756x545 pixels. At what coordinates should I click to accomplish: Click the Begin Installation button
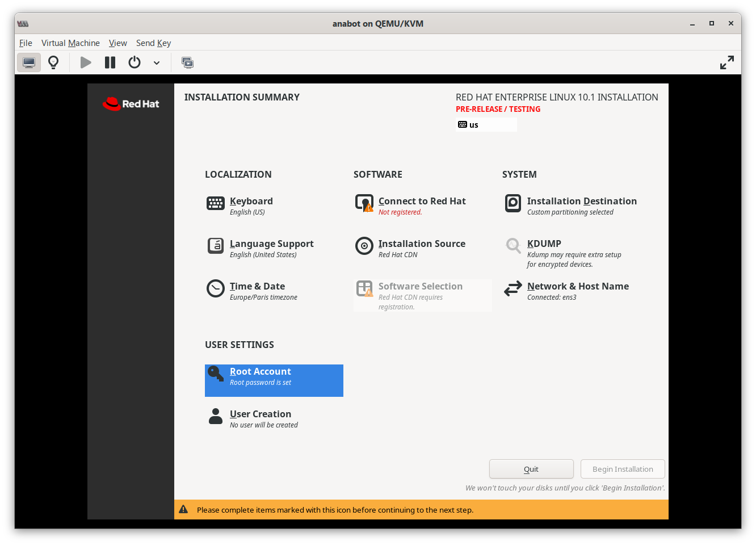point(623,469)
